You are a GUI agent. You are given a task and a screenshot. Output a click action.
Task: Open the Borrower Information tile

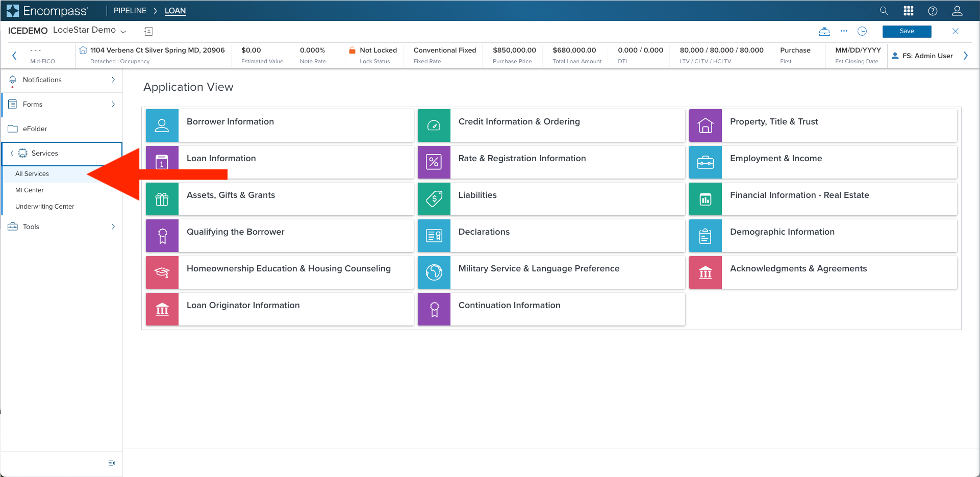pyautogui.click(x=280, y=125)
